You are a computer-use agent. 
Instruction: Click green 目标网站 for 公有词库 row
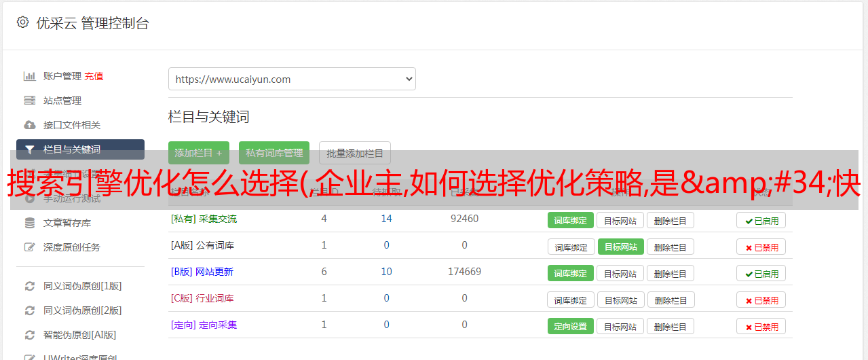(x=621, y=247)
